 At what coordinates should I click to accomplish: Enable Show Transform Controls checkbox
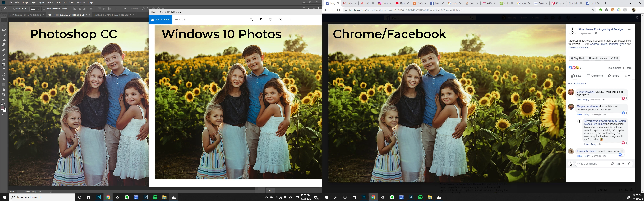point(44,9)
